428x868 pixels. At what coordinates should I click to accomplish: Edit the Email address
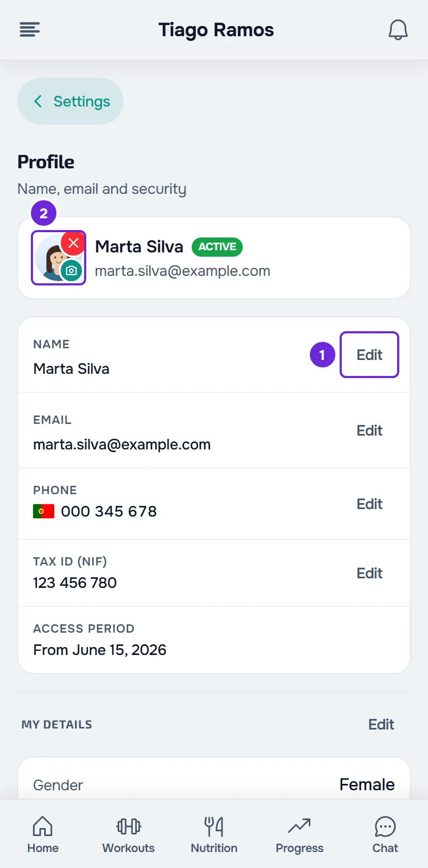click(369, 430)
